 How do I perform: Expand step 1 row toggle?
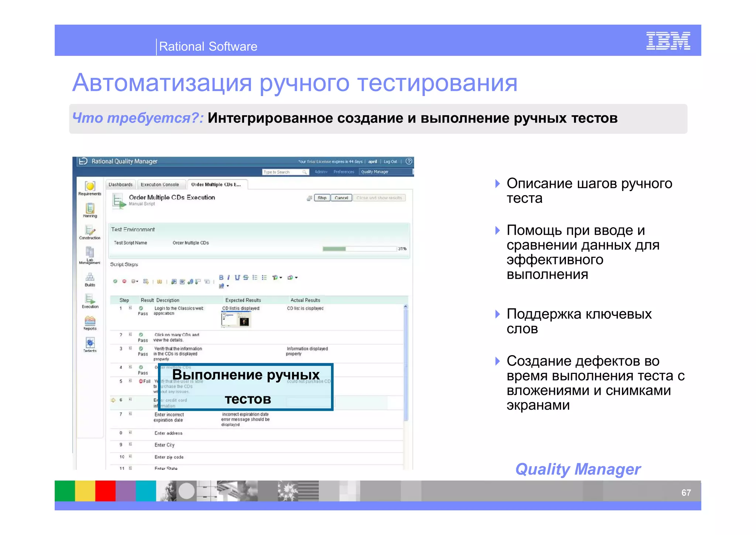(130, 308)
